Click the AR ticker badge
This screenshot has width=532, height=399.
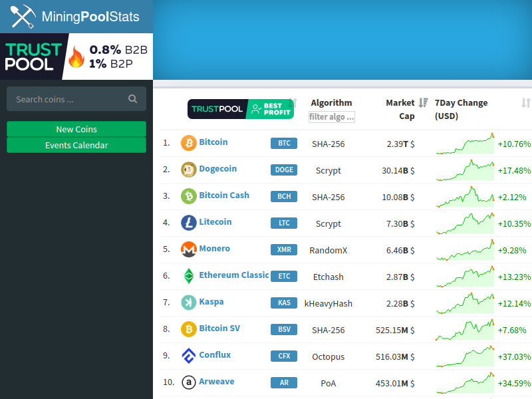284,383
